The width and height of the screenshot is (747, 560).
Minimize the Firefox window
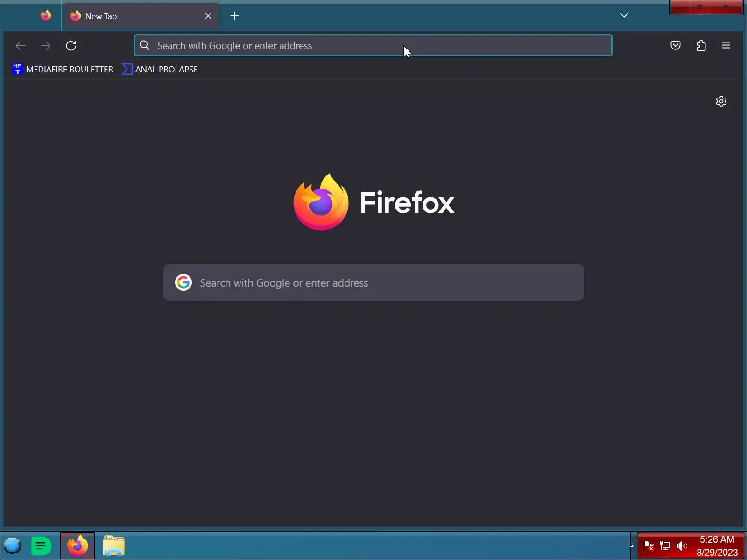[680, 7]
